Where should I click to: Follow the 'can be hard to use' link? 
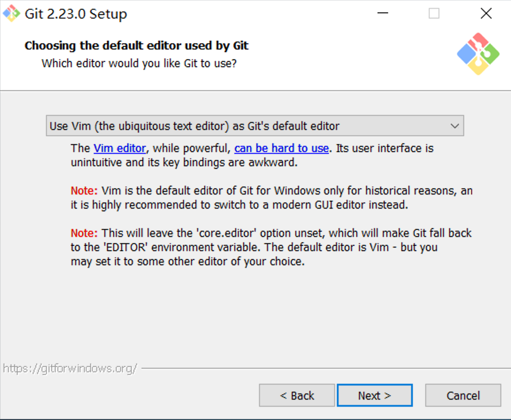281,148
